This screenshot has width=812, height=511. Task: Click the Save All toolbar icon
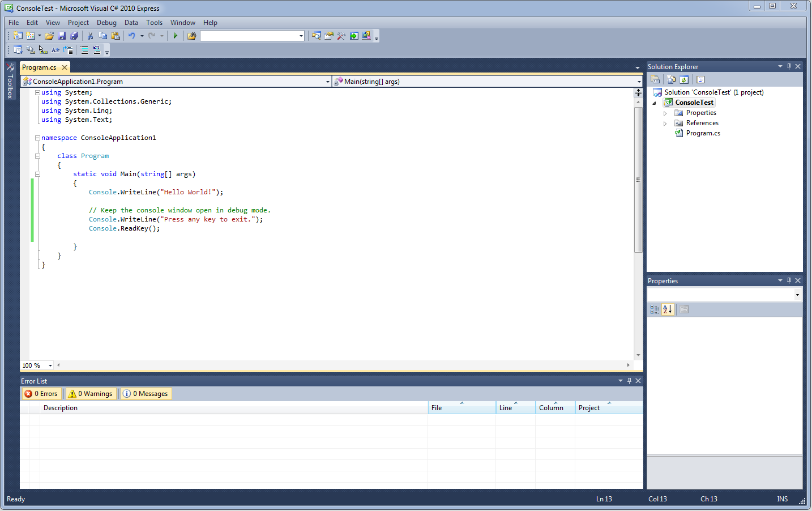tap(74, 36)
